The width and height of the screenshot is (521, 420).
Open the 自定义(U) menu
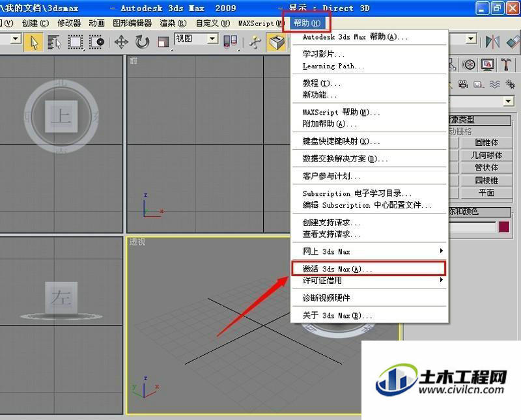pyautogui.click(x=213, y=23)
